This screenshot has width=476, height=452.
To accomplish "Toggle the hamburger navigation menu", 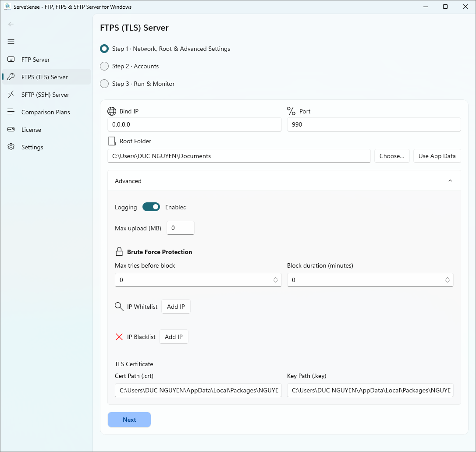I will [x=11, y=42].
